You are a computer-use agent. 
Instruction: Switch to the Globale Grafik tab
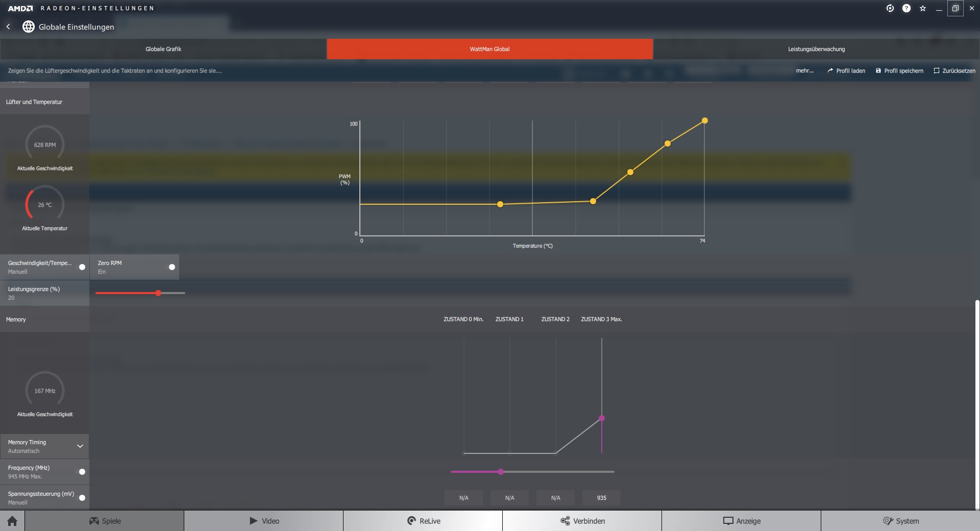163,49
